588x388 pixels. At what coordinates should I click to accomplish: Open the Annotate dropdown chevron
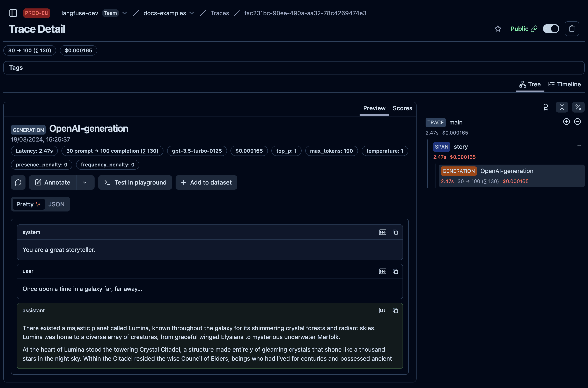pyautogui.click(x=85, y=182)
